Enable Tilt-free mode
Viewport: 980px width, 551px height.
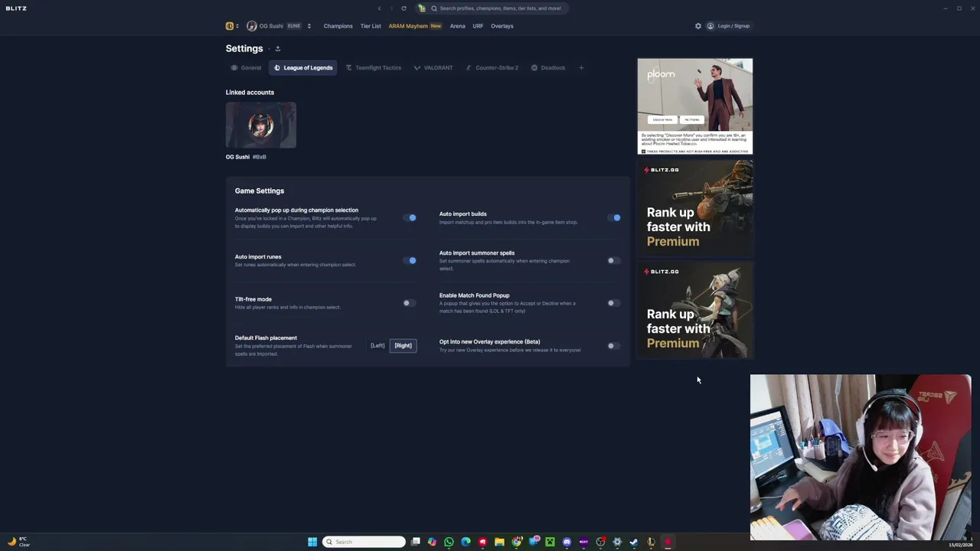(x=410, y=303)
